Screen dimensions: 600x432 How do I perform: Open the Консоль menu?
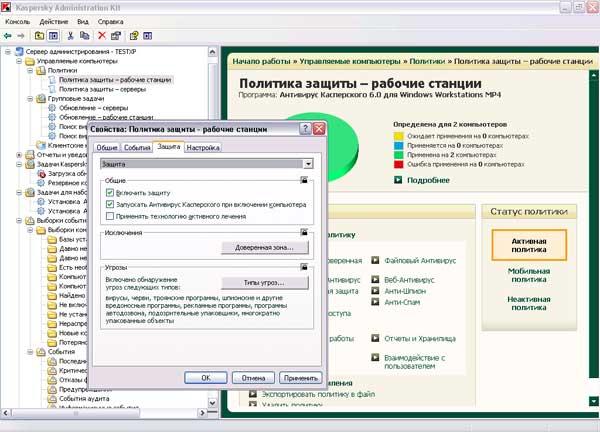click(x=18, y=22)
